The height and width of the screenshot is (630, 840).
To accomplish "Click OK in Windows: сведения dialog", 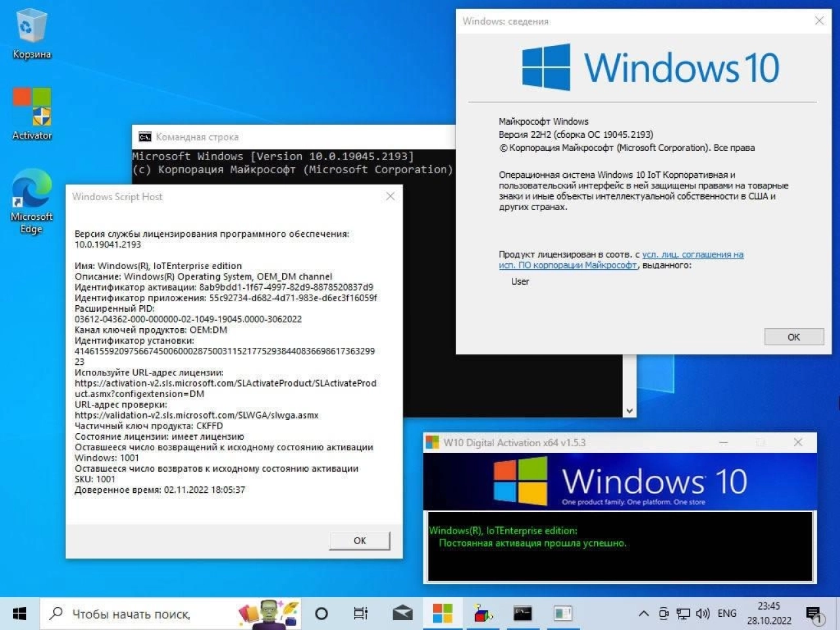I will pyautogui.click(x=794, y=337).
